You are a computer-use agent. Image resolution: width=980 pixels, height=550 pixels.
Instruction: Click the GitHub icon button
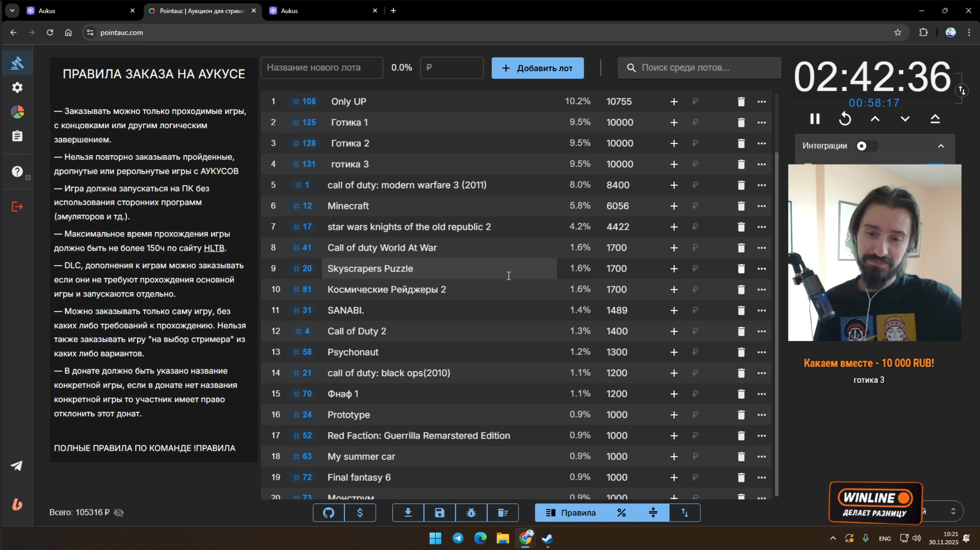click(x=329, y=513)
